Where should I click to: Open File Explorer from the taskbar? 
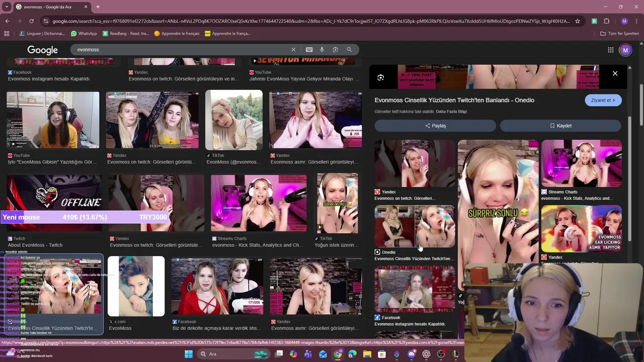[367, 354]
